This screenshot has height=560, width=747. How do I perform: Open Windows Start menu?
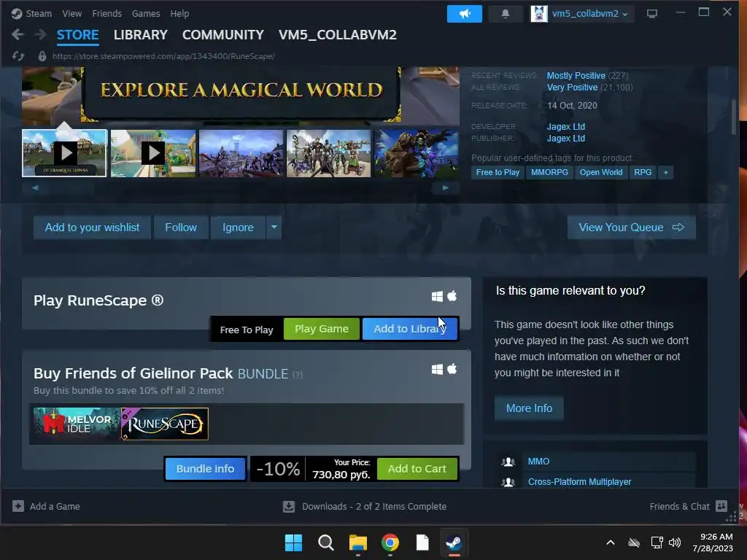click(293, 542)
